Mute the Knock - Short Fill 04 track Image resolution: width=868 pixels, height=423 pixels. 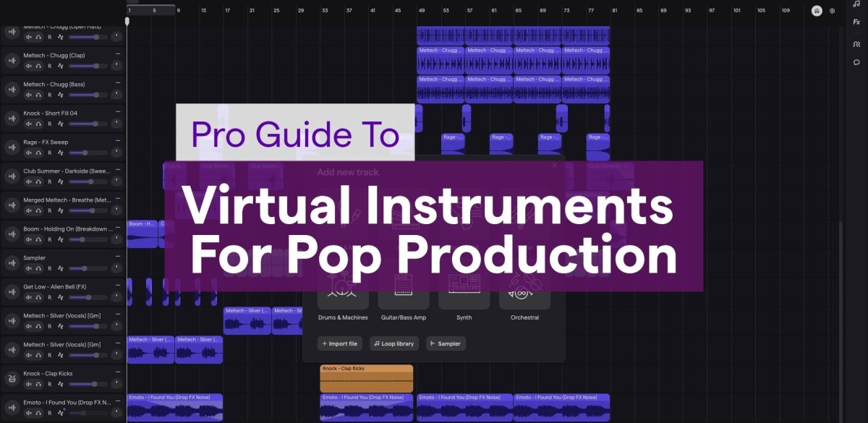[x=29, y=124]
